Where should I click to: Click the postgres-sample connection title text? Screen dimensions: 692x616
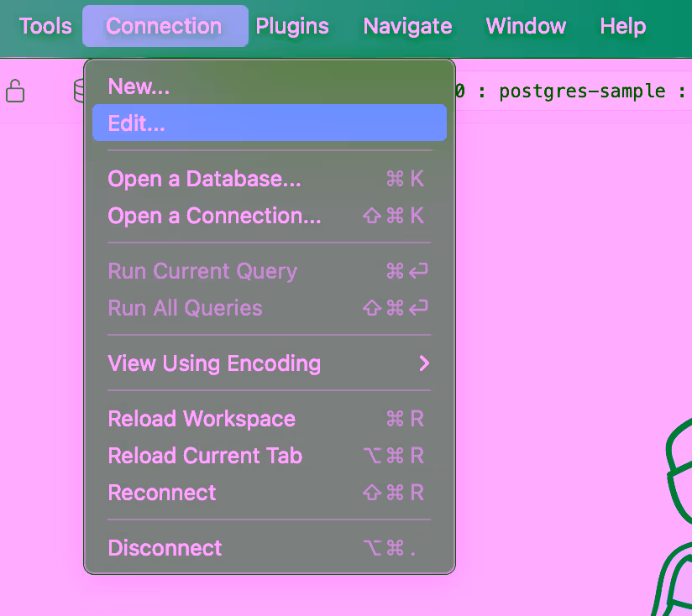click(581, 91)
